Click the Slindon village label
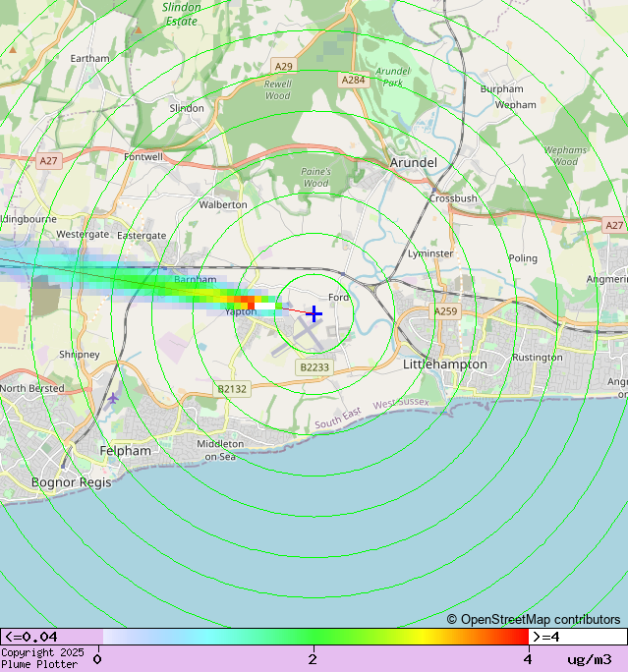The image size is (628, 672). click(187, 108)
